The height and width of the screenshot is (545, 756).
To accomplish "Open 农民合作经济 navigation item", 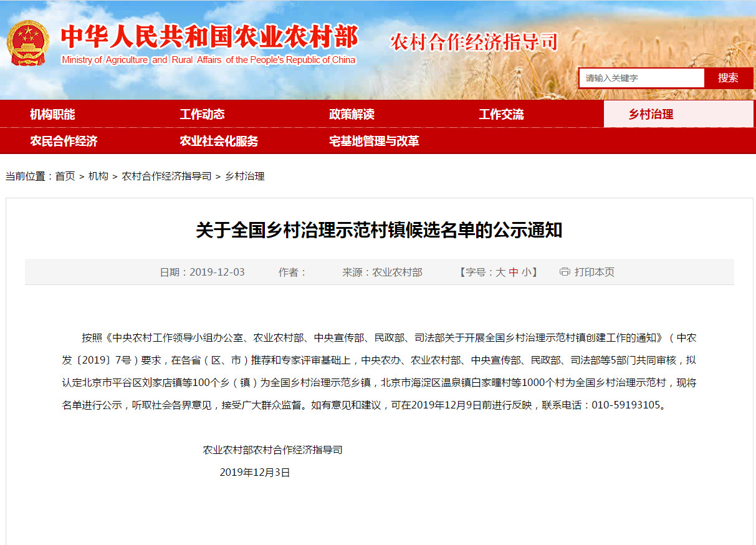I will point(64,141).
